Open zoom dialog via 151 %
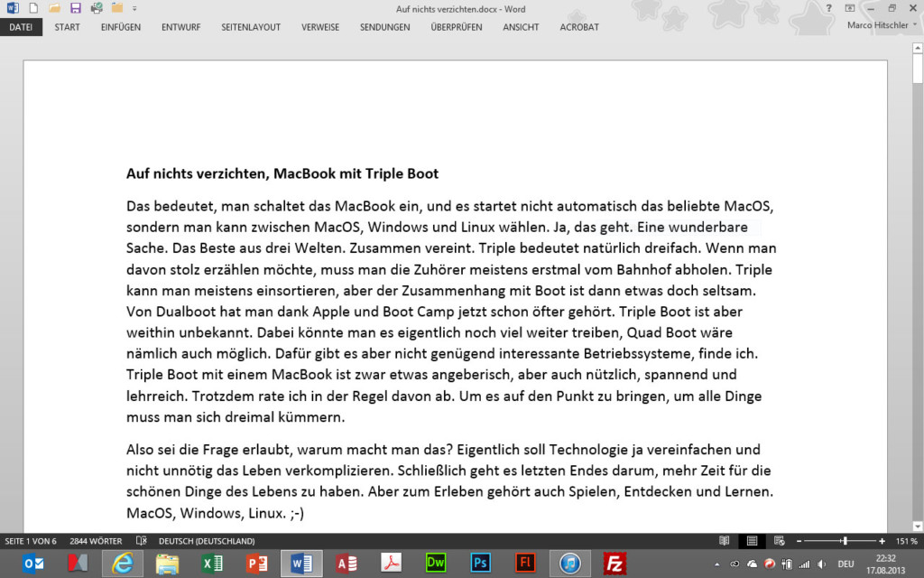This screenshot has width=924, height=578. [x=906, y=541]
